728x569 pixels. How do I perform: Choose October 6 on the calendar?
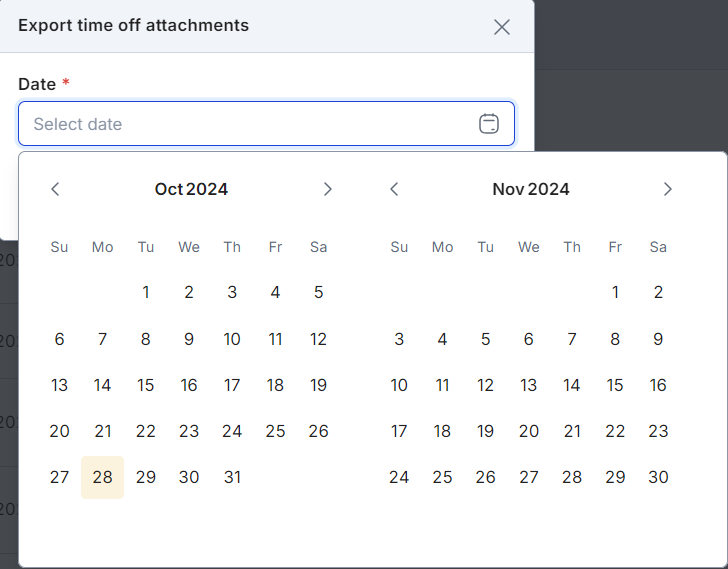click(x=59, y=339)
